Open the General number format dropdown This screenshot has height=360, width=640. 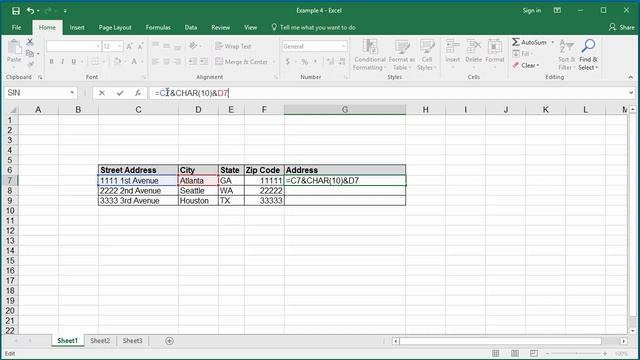coord(343,46)
